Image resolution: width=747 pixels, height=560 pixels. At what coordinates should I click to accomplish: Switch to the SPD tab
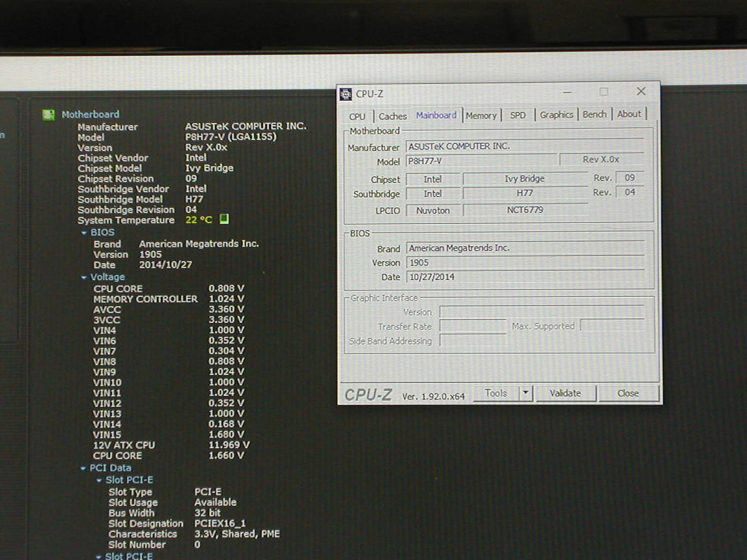point(518,115)
